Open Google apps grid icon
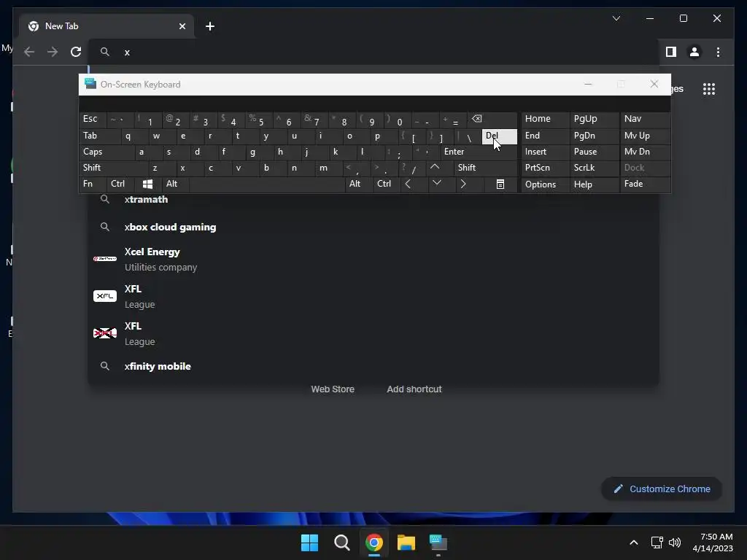The width and height of the screenshot is (747, 560). coord(709,88)
